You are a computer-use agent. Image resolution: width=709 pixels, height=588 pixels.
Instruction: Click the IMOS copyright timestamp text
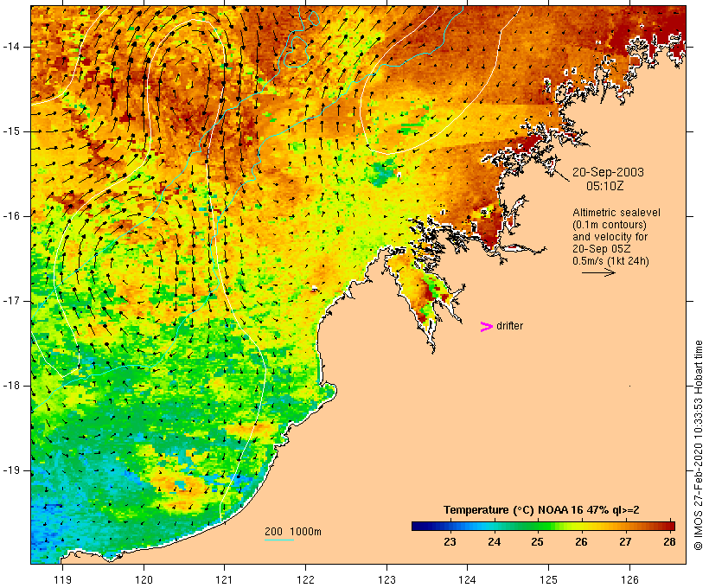pos(699,445)
